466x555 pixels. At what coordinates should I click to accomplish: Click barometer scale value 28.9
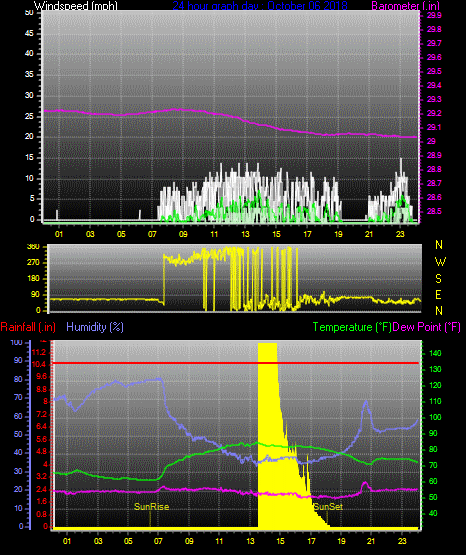pos(434,155)
